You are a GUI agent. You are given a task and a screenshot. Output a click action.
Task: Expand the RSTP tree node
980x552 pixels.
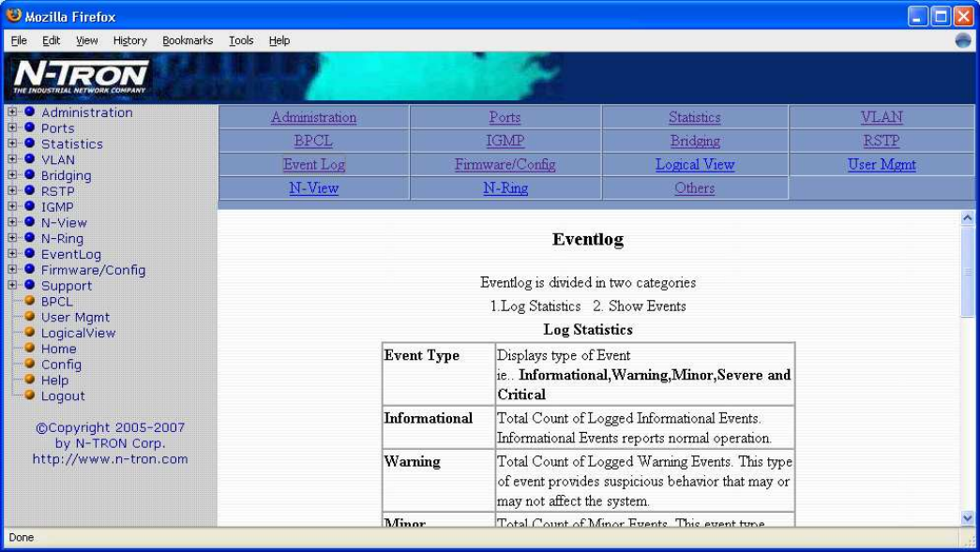[12, 190]
